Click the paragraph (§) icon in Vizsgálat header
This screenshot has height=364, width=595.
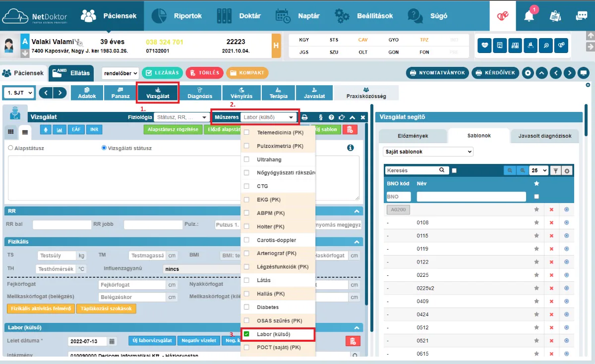[321, 117]
